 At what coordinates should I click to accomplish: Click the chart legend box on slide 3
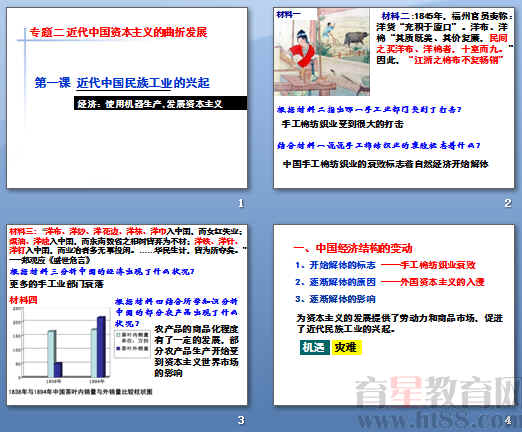132,344
